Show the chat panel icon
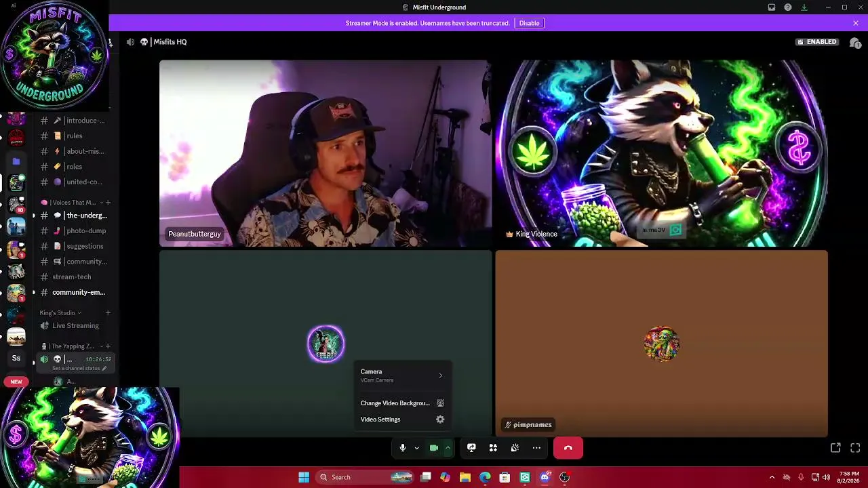Viewport: 868px width, 488px height. click(x=855, y=42)
